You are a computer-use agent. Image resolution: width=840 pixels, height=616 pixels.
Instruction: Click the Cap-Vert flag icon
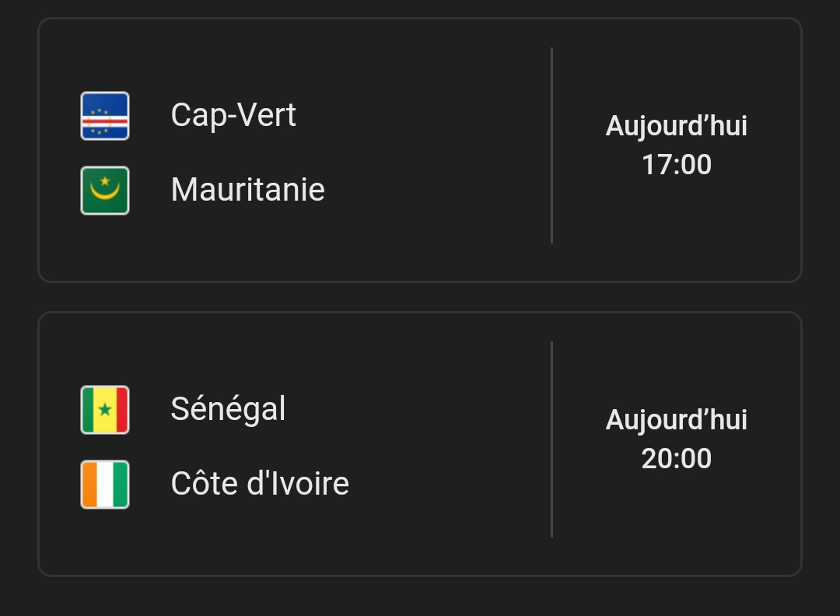pyautogui.click(x=105, y=116)
